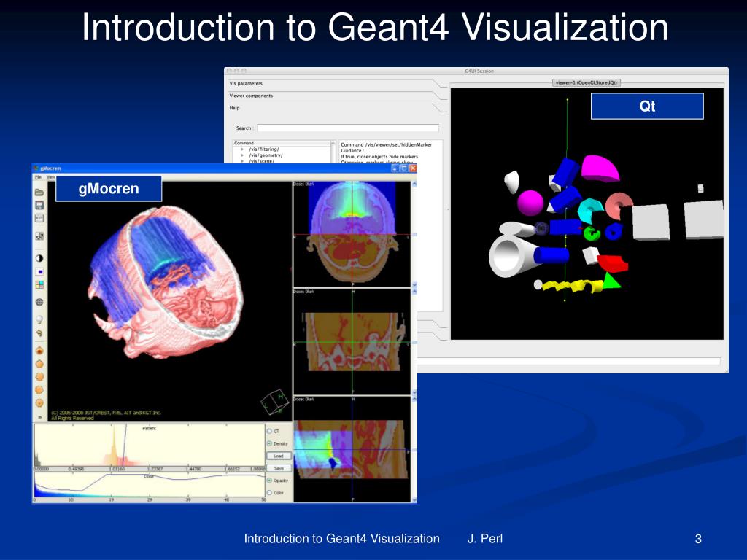The image size is (747, 560).
Task: Click the gray globe icon in gMocren toolbar
Action: tap(39, 302)
